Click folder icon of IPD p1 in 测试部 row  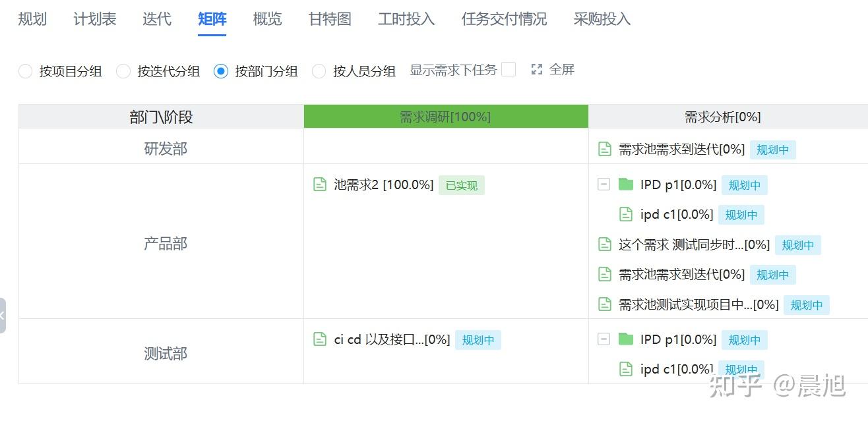(x=626, y=339)
